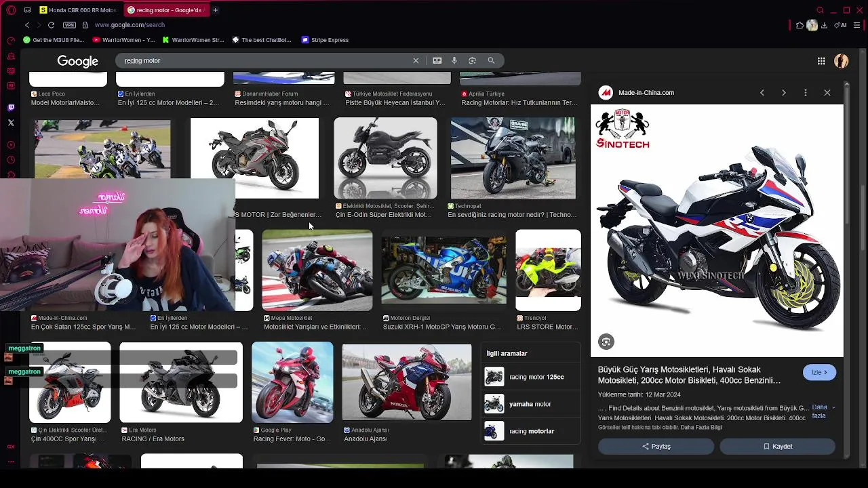The image size is (868, 488).
Task: Open the Loco Poco race track thumbnail
Action: (102, 149)
